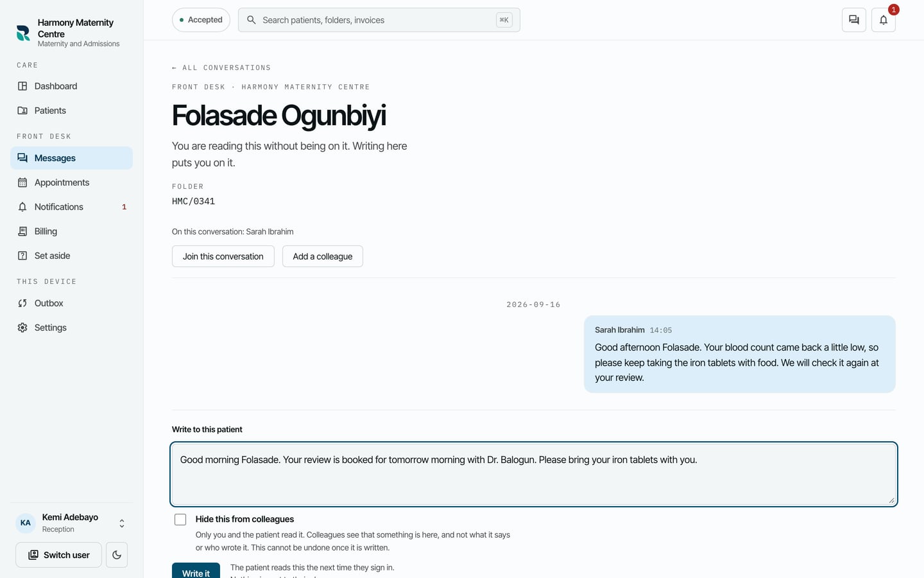Toggle dark mode with moon icon
Screen dimensions: 924x578
117,555
